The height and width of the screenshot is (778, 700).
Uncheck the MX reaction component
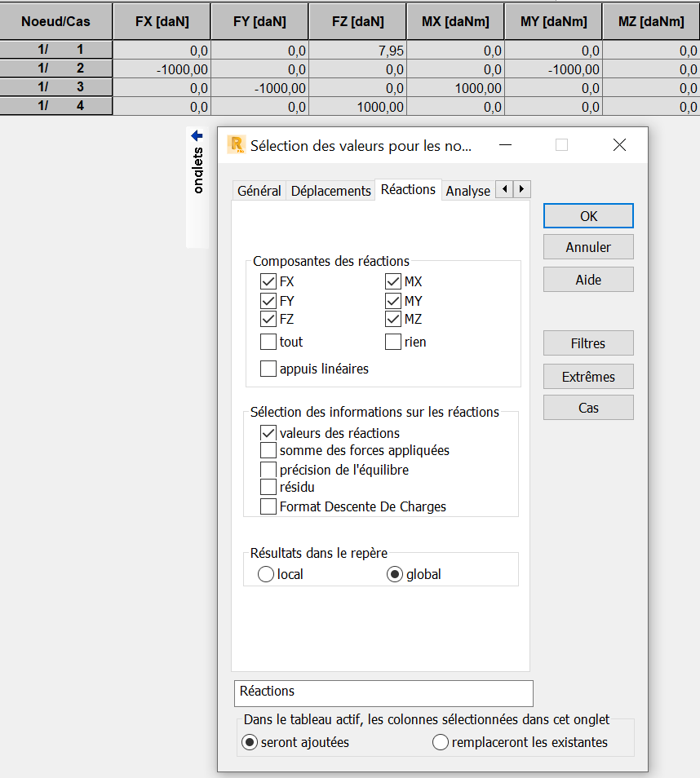point(393,281)
